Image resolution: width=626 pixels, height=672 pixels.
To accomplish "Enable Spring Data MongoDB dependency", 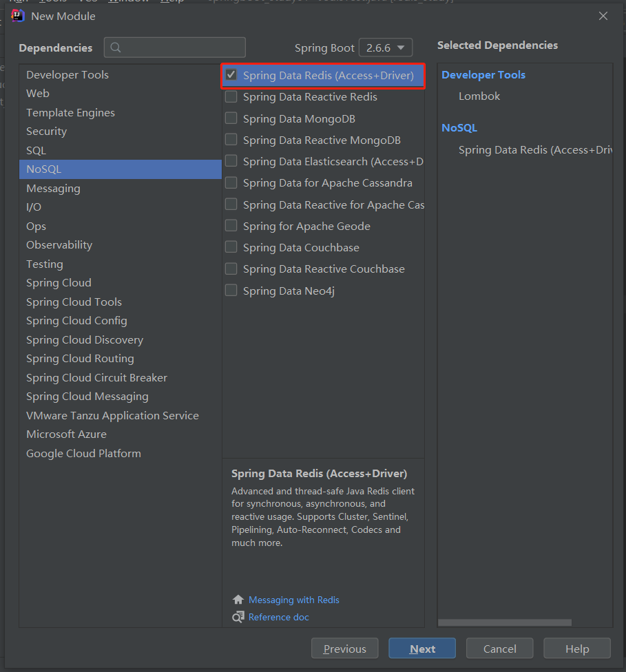I will [x=231, y=118].
